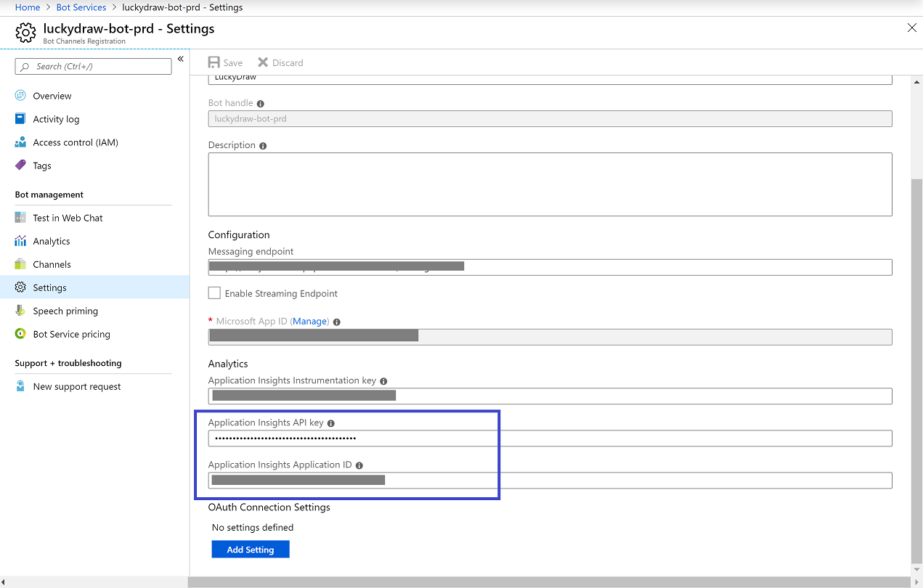
Task: Click the purple Tags icon
Action: [x=20, y=166]
